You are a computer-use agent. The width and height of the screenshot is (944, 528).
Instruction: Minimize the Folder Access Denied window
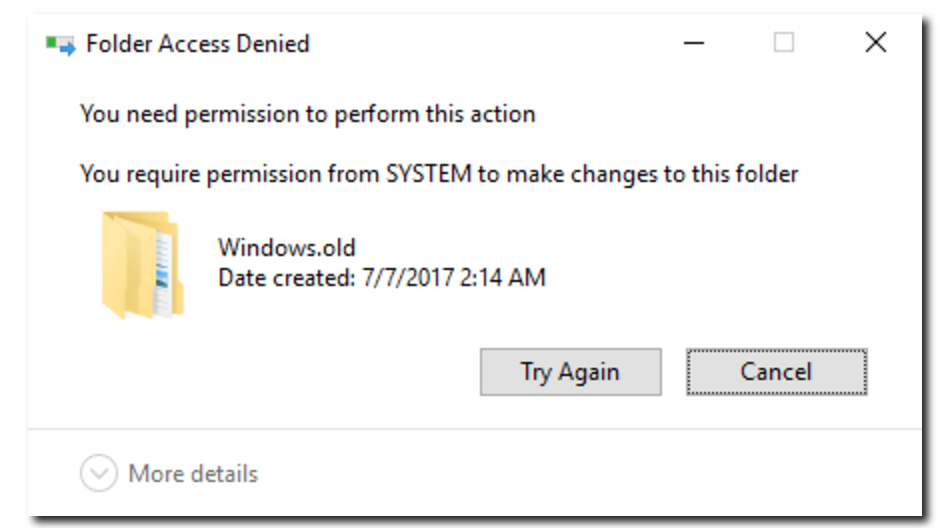tap(694, 43)
